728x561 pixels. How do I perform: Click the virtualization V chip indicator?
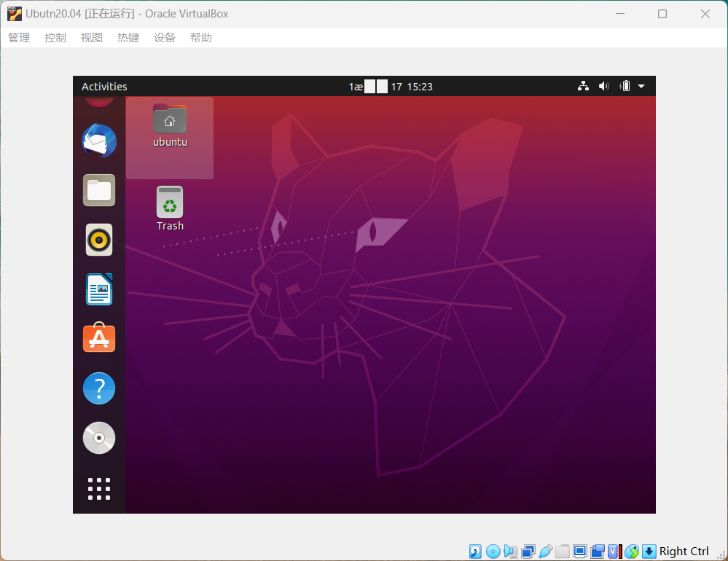[x=614, y=552]
